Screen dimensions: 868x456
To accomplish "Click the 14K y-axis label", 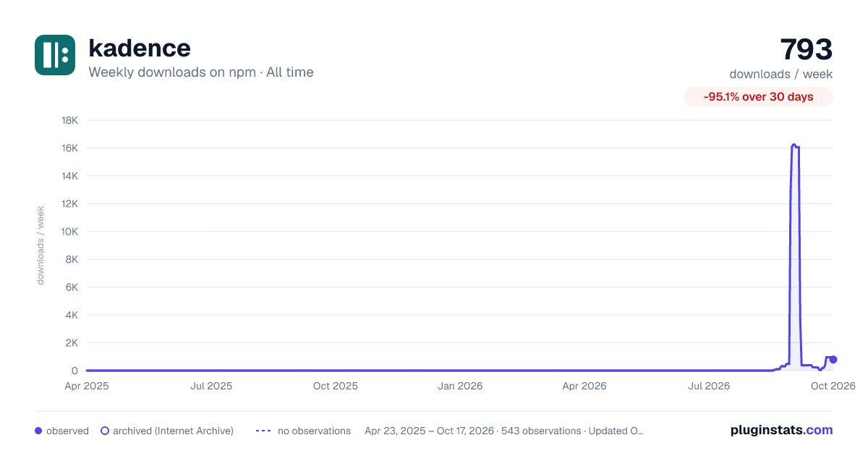I will (70, 176).
